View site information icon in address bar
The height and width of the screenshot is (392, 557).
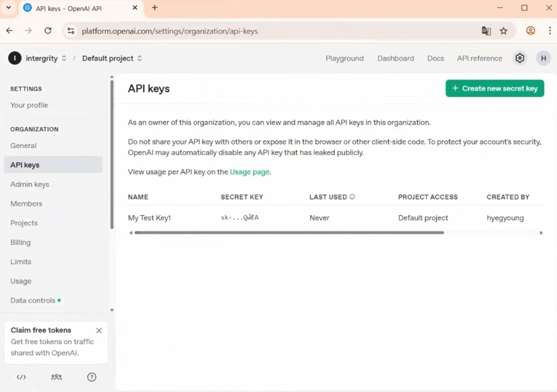point(71,31)
